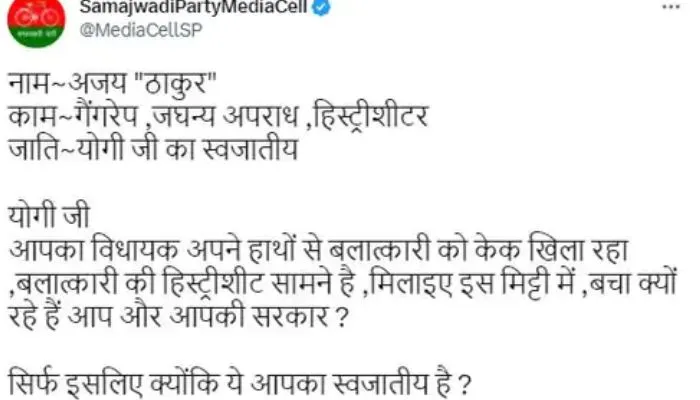Click the line starting with काम~गैंगरेप
Image resolution: width=700 pixels, height=400 pixels.
click(218, 116)
